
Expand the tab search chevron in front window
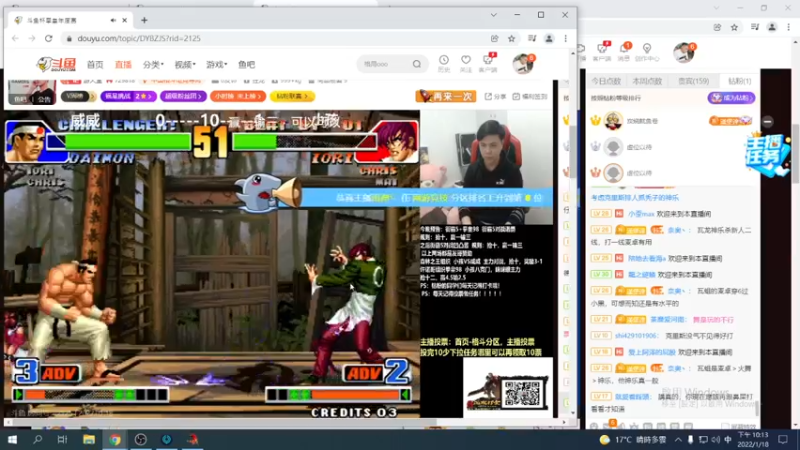(x=493, y=15)
